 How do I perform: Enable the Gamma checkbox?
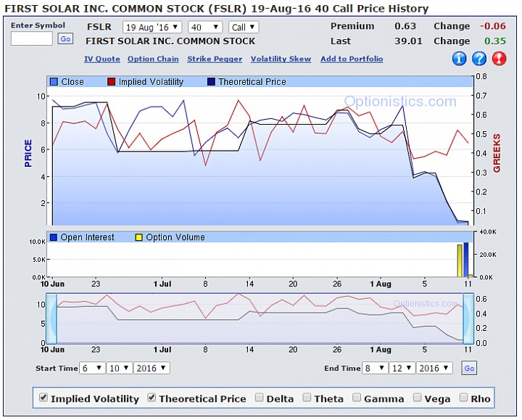[357, 398]
